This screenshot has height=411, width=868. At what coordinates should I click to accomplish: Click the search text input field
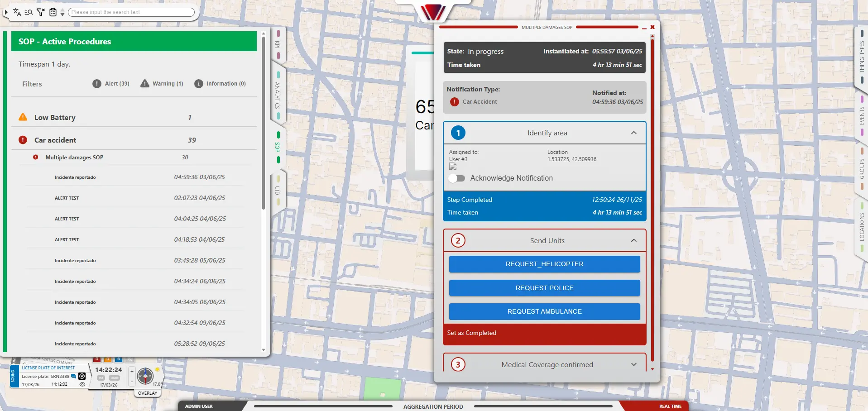(x=131, y=12)
